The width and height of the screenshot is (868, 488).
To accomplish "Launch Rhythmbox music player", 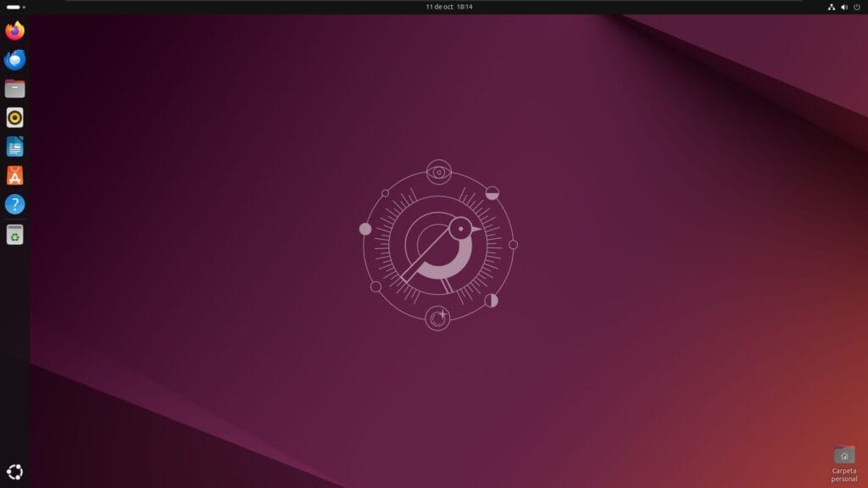I will tap(15, 117).
